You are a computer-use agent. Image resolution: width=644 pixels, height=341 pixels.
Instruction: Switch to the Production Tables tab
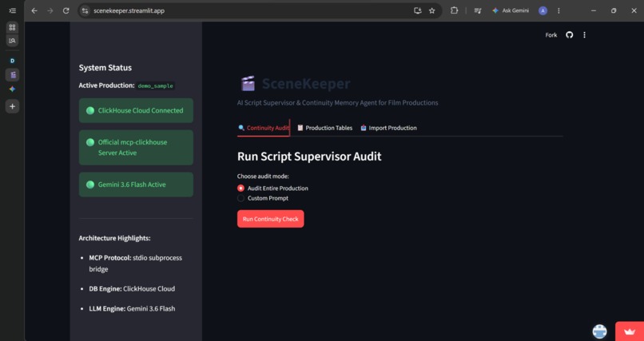point(324,128)
